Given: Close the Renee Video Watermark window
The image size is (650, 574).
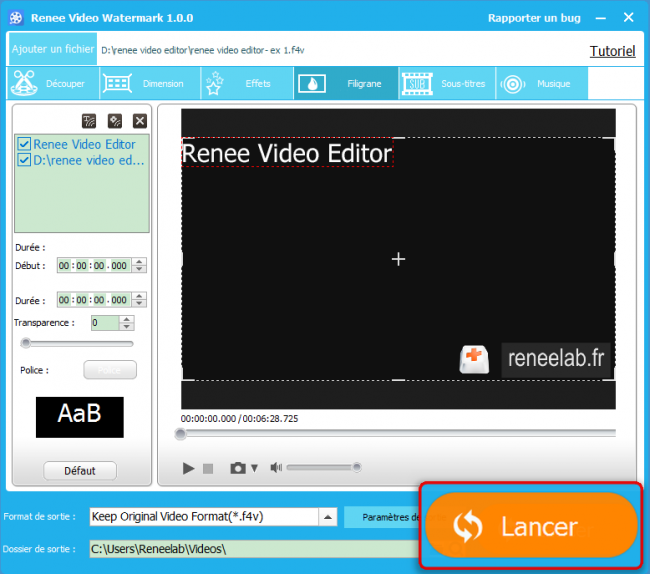Looking at the screenshot, I should click(x=628, y=17).
